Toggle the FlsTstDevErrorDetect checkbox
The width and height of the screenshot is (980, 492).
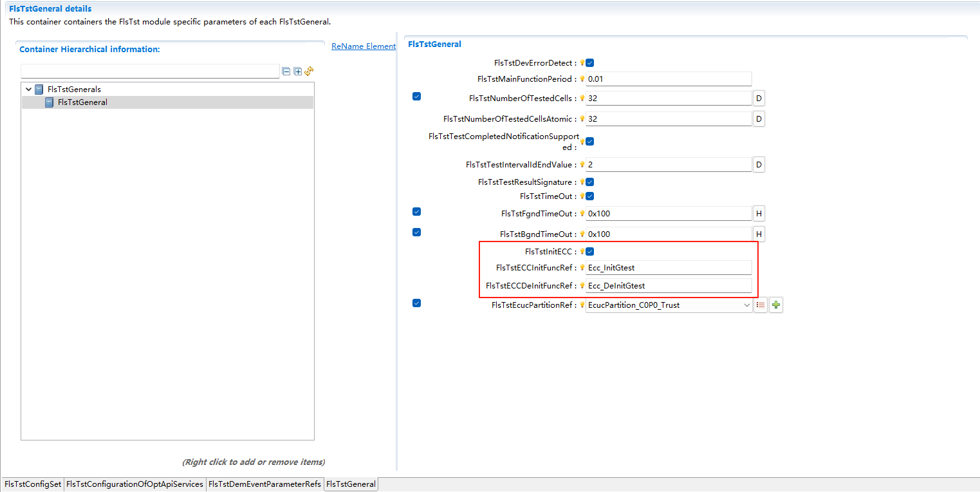click(x=591, y=62)
